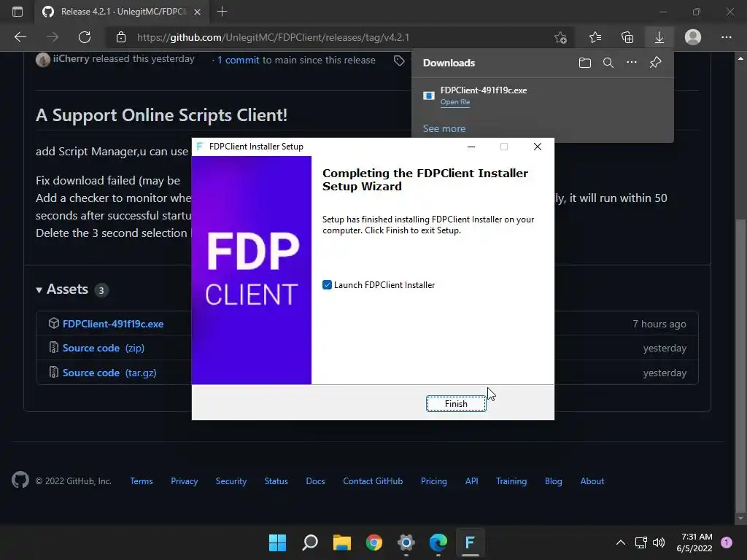Screen dimensions: 747x560
Task: Pin the Downloads panel
Action: (656, 63)
